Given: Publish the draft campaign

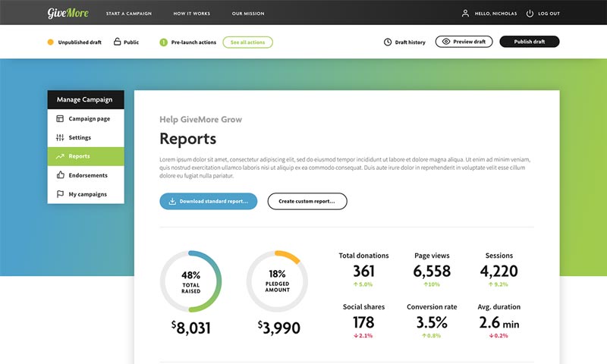Looking at the screenshot, I should tap(529, 42).
